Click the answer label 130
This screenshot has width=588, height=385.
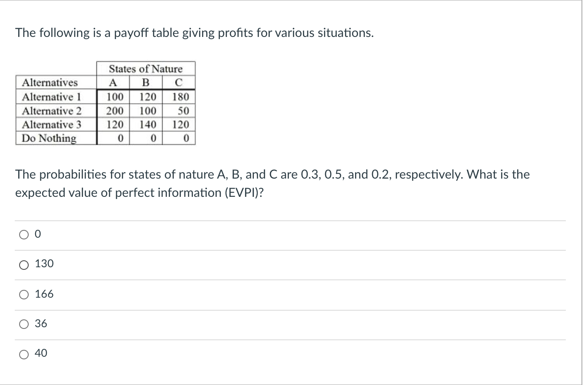pyautogui.click(x=44, y=264)
